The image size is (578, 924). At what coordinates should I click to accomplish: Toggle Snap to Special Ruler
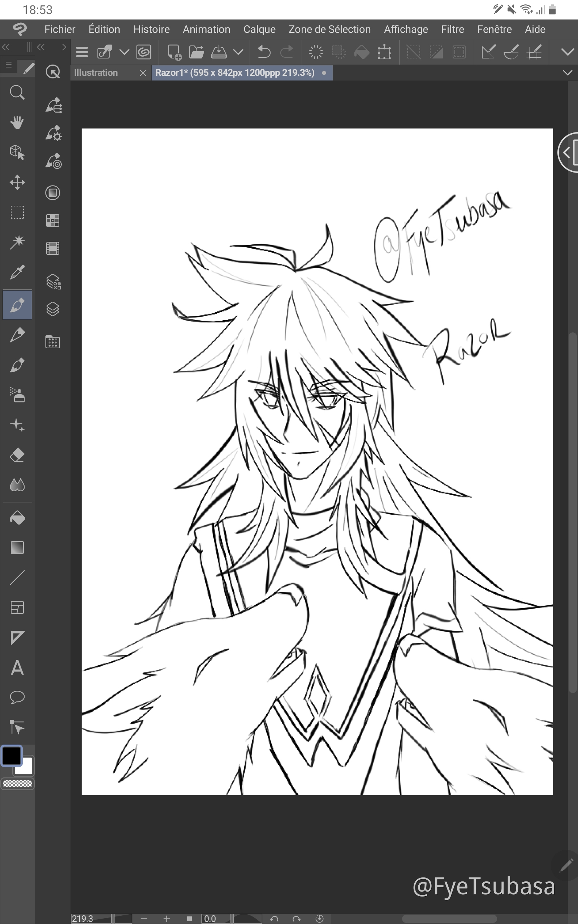point(511,52)
